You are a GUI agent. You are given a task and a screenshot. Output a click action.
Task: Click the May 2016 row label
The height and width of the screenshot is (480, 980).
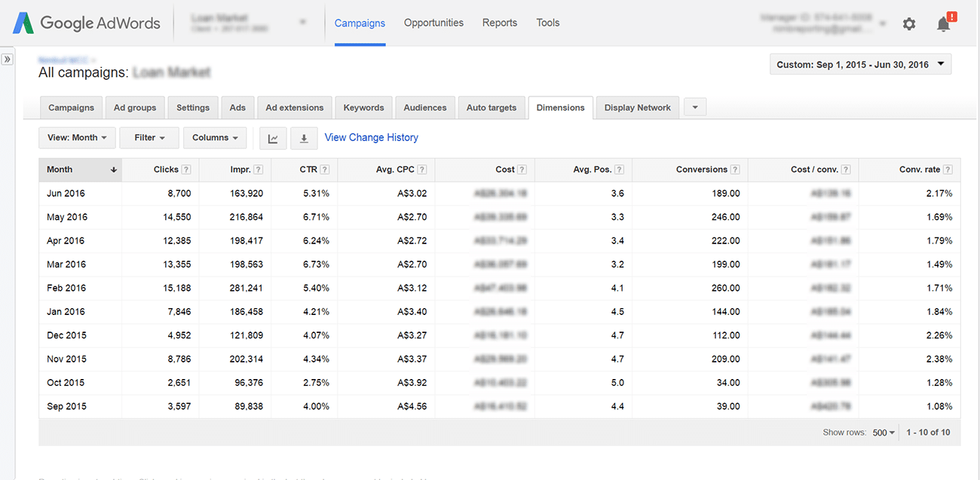click(x=67, y=217)
